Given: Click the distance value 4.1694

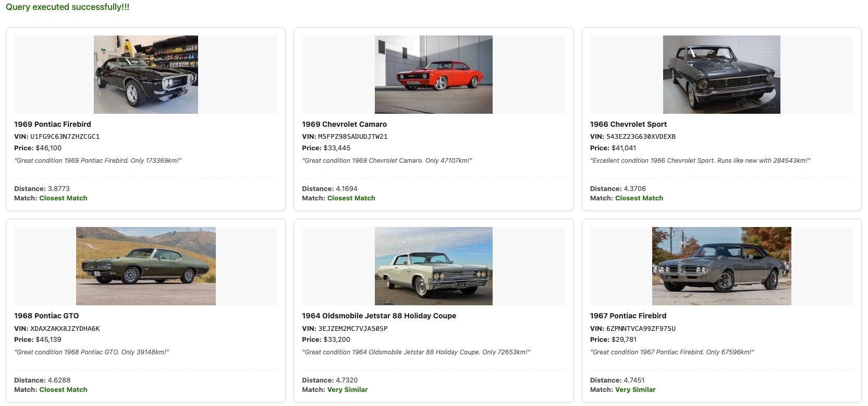Looking at the screenshot, I should click(347, 189).
